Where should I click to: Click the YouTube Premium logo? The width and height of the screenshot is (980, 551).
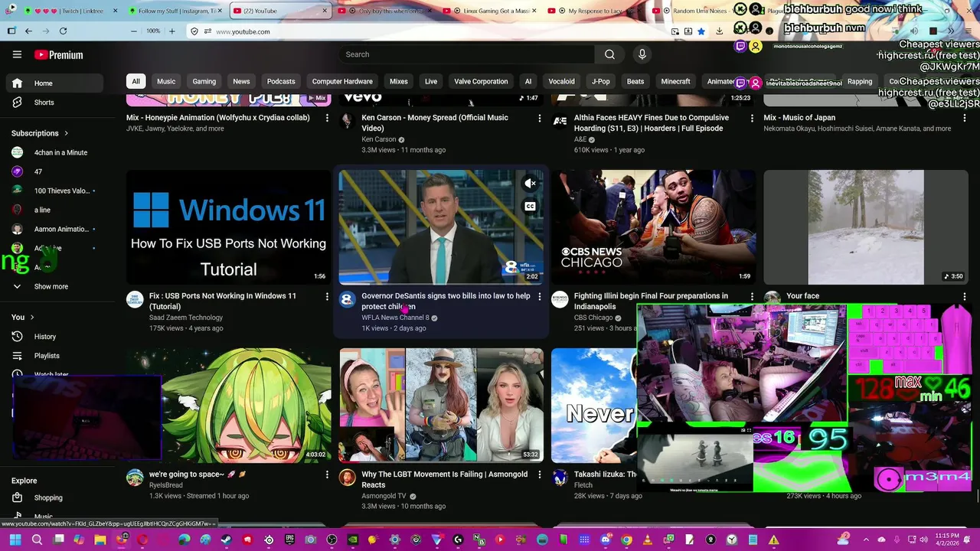[58, 55]
